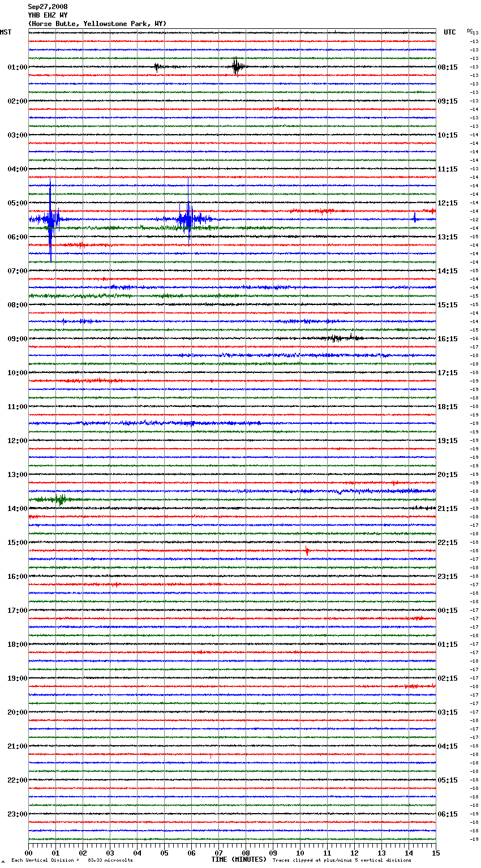The width and height of the screenshot is (481, 868).
Task: Click the TIME (MINUTES) axis title
Action: (x=239, y=860)
